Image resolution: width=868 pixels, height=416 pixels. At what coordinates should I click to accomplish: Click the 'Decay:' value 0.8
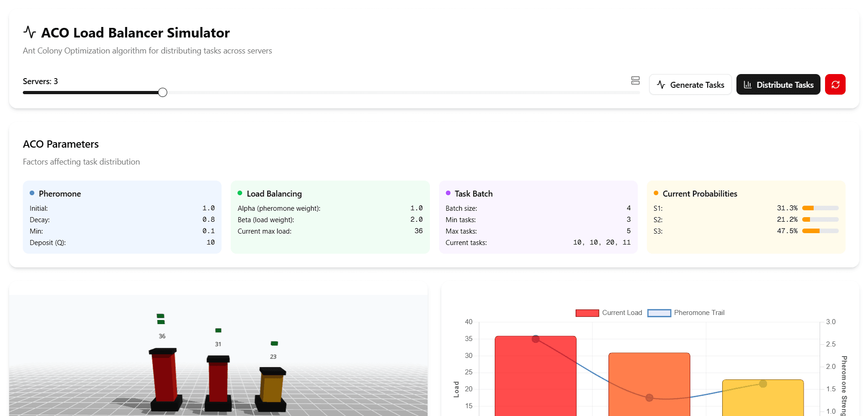pyautogui.click(x=209, y=219)
